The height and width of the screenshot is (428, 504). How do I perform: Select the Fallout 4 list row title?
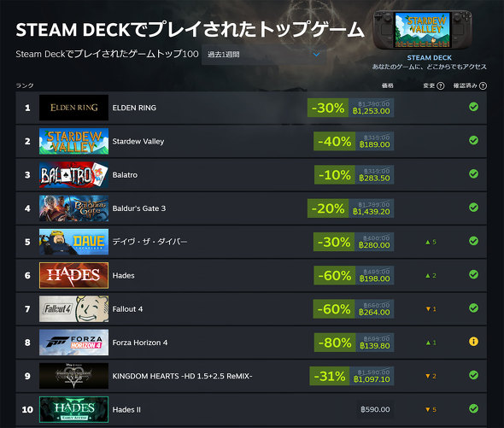pos(127,309)
